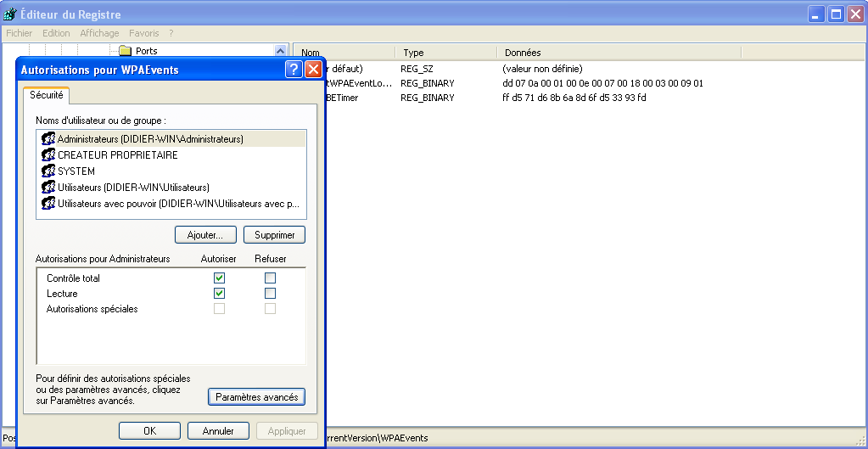
Task: Cancel the dialog with Annuler
Action: [218, 431]
